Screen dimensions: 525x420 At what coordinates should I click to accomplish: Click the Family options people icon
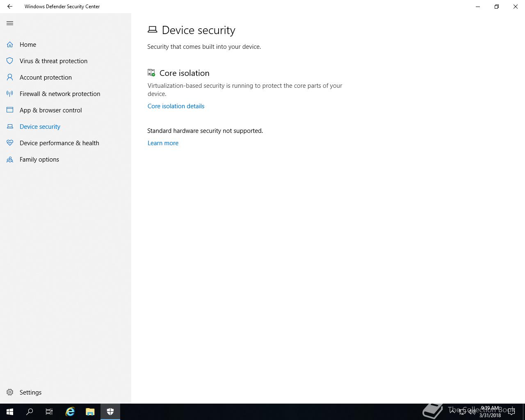tap(10, 159)
